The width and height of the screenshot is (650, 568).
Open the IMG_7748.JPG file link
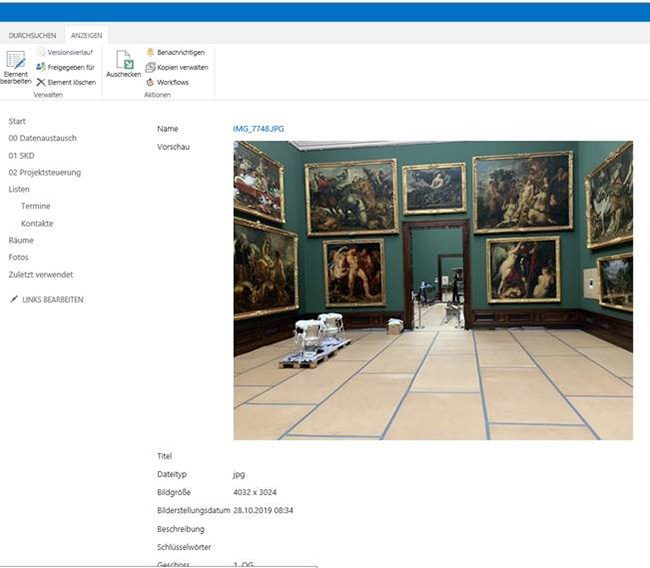(258, 129)
